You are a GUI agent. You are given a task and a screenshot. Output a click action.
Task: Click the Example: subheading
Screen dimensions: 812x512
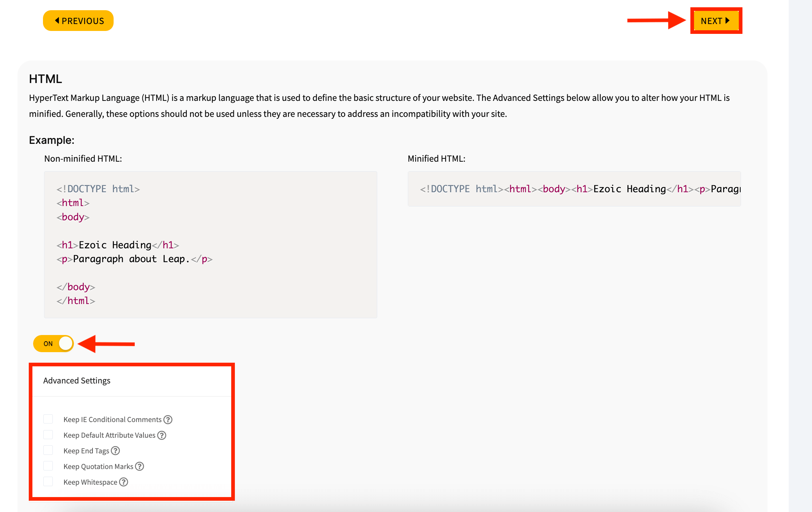pos(52,140)
